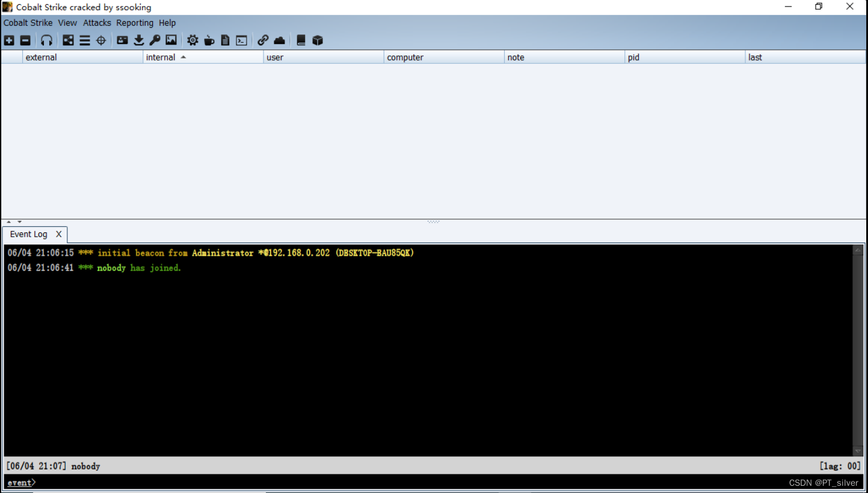Switch to target view via the crosshair icon
The height and width of the screenshot is (493, 868).
point(101,40)
